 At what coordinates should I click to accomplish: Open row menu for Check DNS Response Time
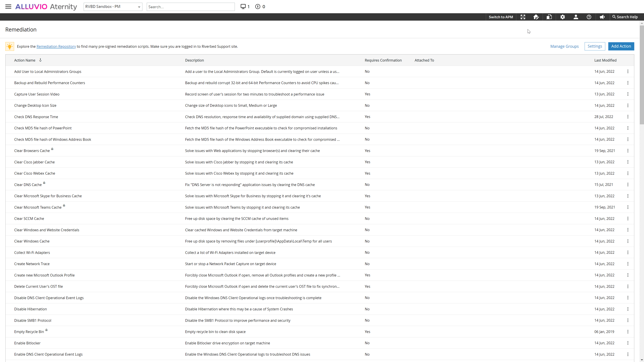628,117
